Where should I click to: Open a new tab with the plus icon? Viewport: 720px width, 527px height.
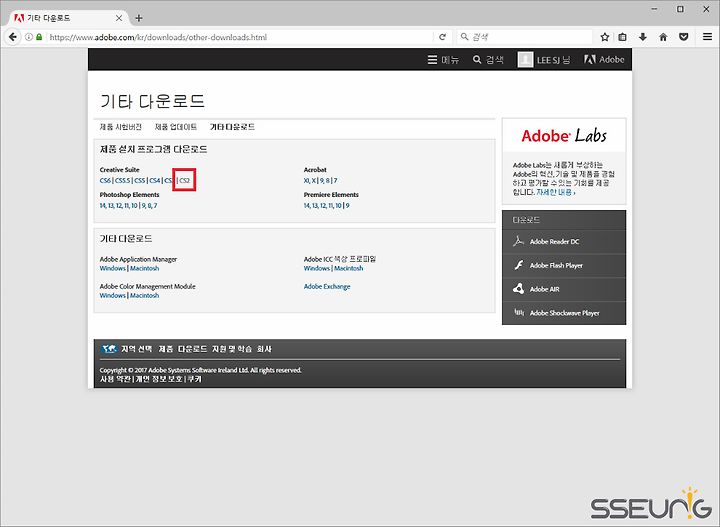(x=139, y=18)
